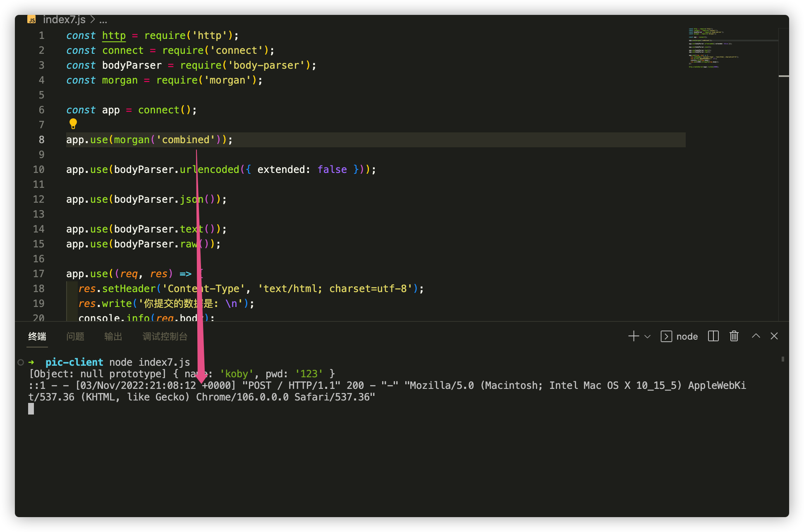This screenshot has width=804, height=532.
Task: Click connect() call on line 6
Action: pos(164,110)
